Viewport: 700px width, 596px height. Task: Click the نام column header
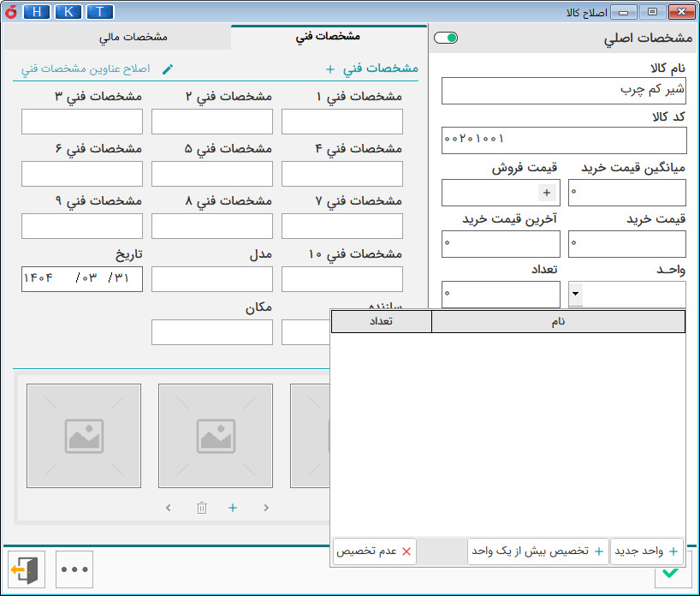click(558, 322)
